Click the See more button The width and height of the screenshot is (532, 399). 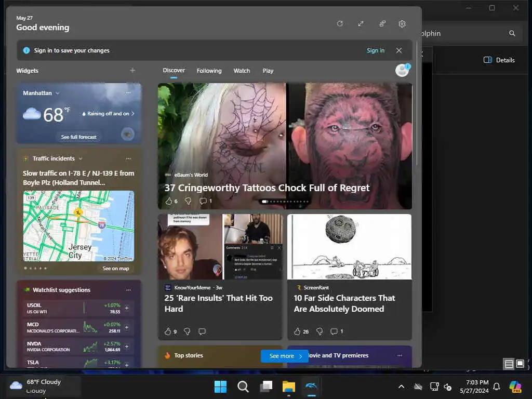pos(285,356)
